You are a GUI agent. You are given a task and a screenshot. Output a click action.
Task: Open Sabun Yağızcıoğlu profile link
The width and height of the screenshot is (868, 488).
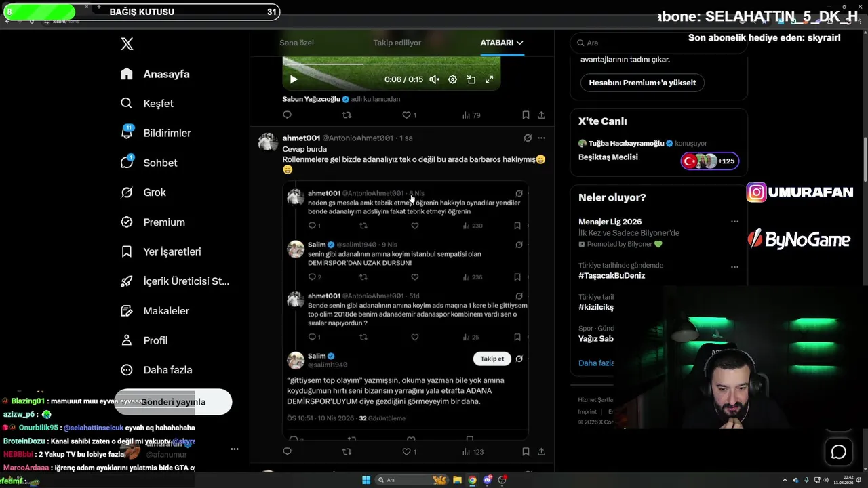point(311,99)
